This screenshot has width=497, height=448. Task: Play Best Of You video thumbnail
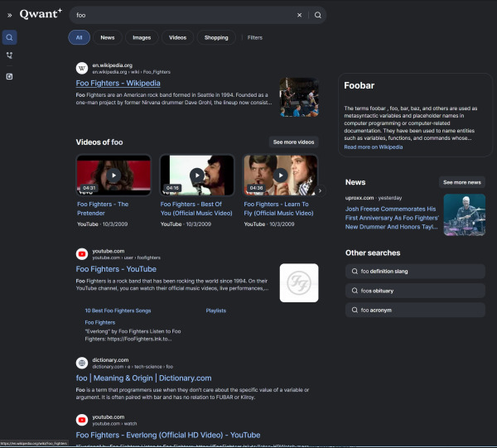[197, 175]
